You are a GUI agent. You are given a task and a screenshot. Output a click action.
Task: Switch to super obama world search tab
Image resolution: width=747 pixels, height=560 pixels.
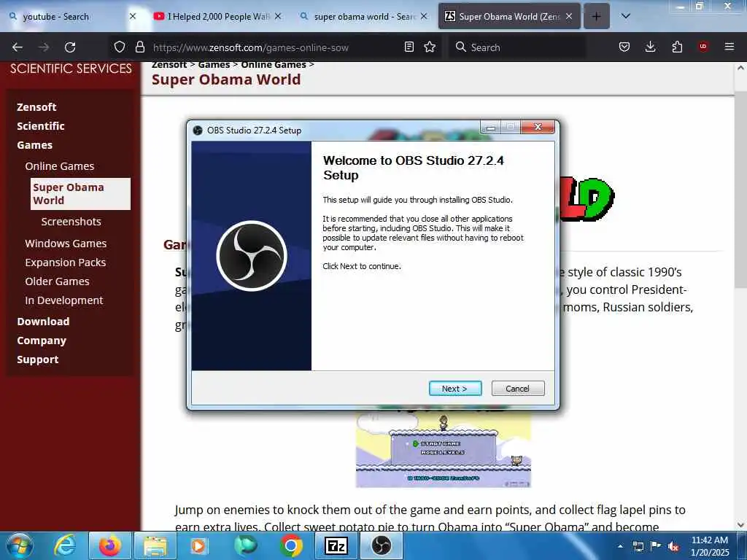pyautogui.click(x=363, y=16)
